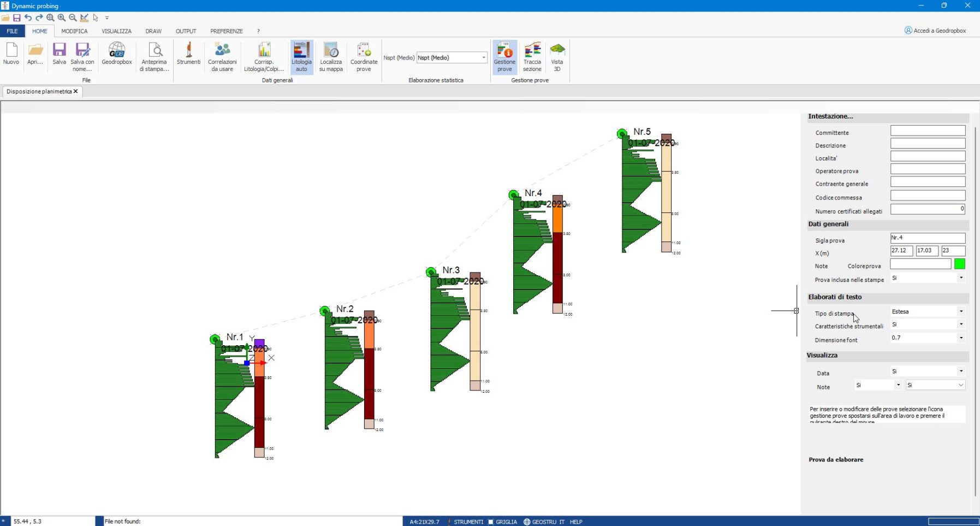This screenshot has height=526, width=980.
Task: Open Correlazioni da usare
Action: 222,57
